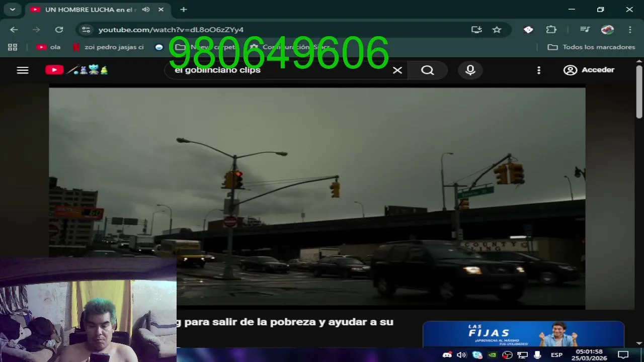Image resolution: width=644 pixels, height=362 pixels.
Task: Open the pinned extension icon beside the address bar
Action: pyautogui.click(x=528, y=30)
